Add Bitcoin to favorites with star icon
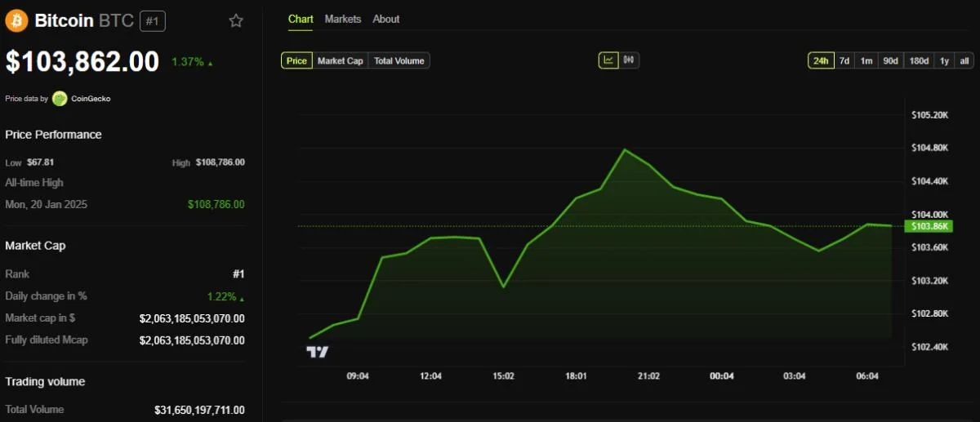 (236, 21)
